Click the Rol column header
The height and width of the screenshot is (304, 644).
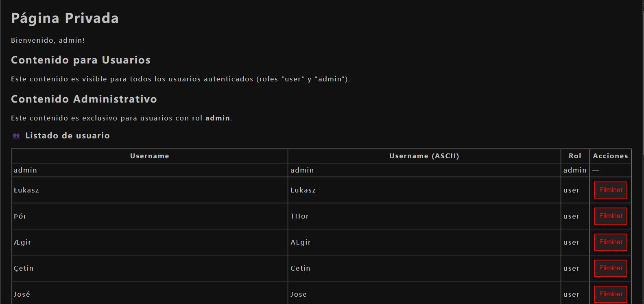click(575, 156)
